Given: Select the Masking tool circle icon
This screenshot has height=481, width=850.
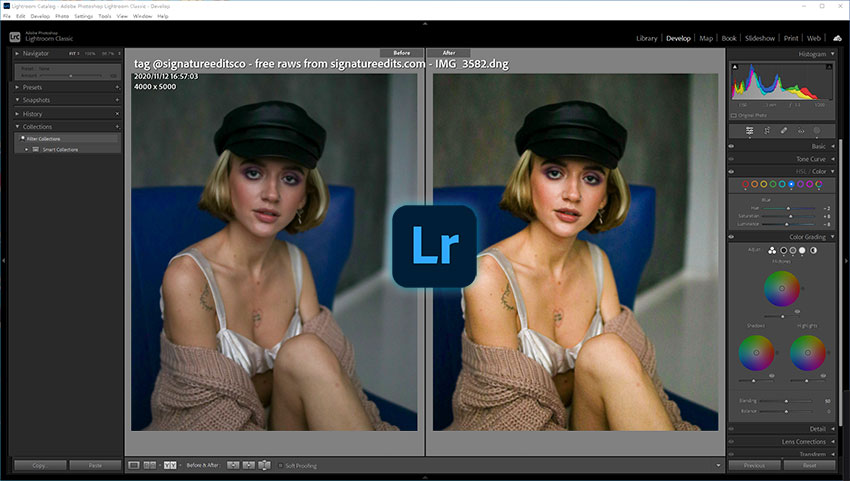Looking at the screenshot, I should point(817,131).
